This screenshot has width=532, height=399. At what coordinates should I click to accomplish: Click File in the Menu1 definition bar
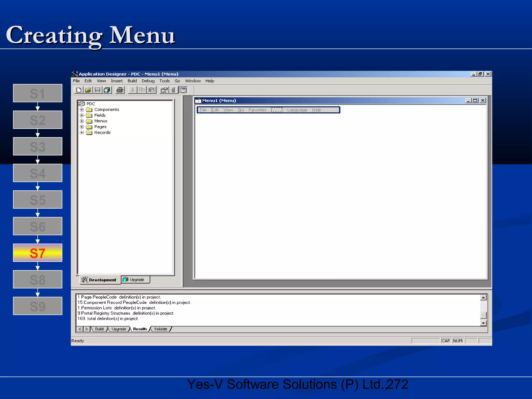[x=203, y=110]
